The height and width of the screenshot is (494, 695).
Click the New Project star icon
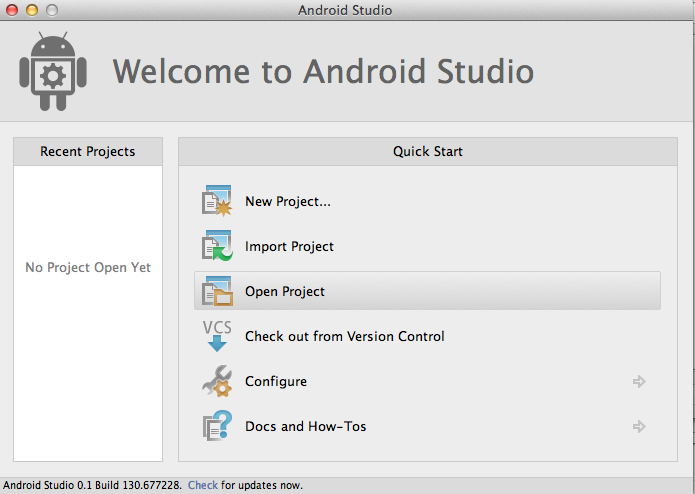point(217,201)
